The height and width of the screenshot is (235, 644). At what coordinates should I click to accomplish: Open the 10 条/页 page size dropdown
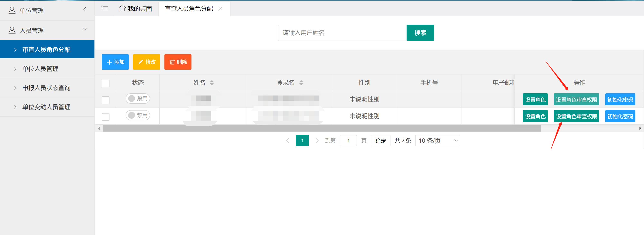[437, 141]
